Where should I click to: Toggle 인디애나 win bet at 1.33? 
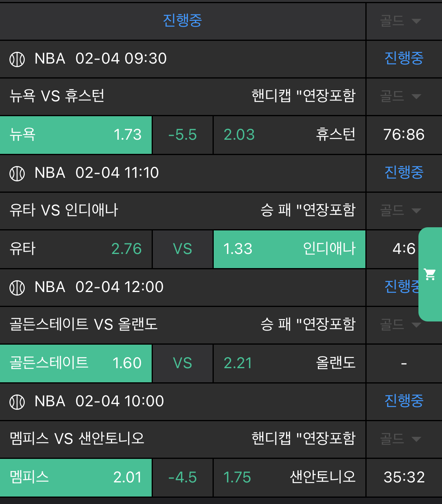(x=289, y=249)
